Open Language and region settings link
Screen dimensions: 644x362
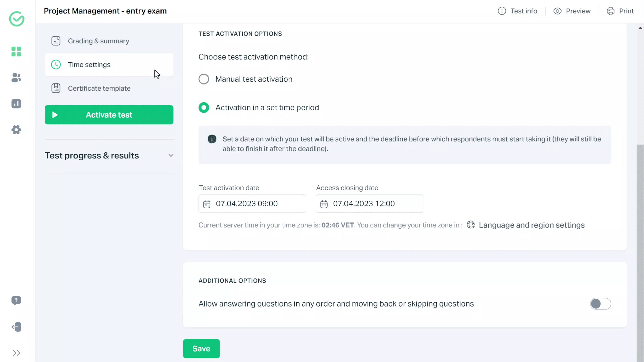click(531, 225)
